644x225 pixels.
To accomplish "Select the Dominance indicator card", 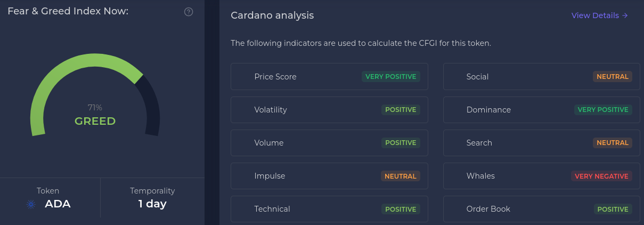I will [542, 110].
